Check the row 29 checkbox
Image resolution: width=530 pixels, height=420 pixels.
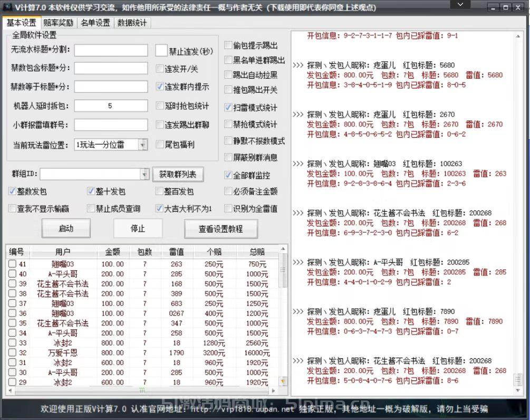[12, 382]
